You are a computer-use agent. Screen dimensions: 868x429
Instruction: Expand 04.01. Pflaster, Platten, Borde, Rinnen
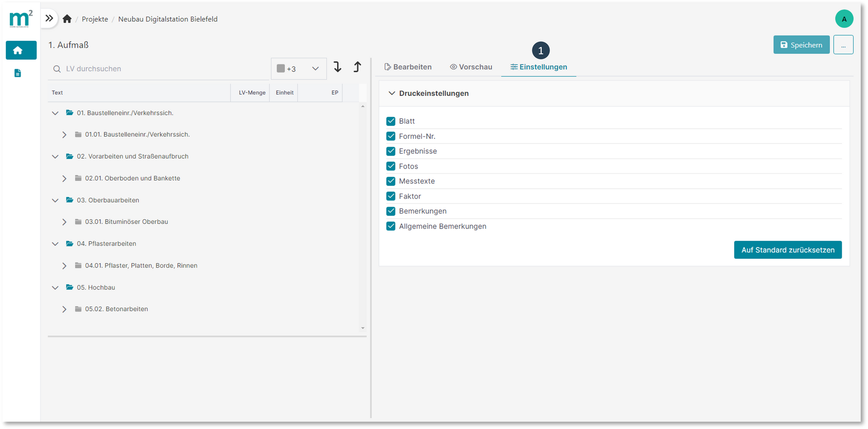pyautogui.click(x=64, y=266)
